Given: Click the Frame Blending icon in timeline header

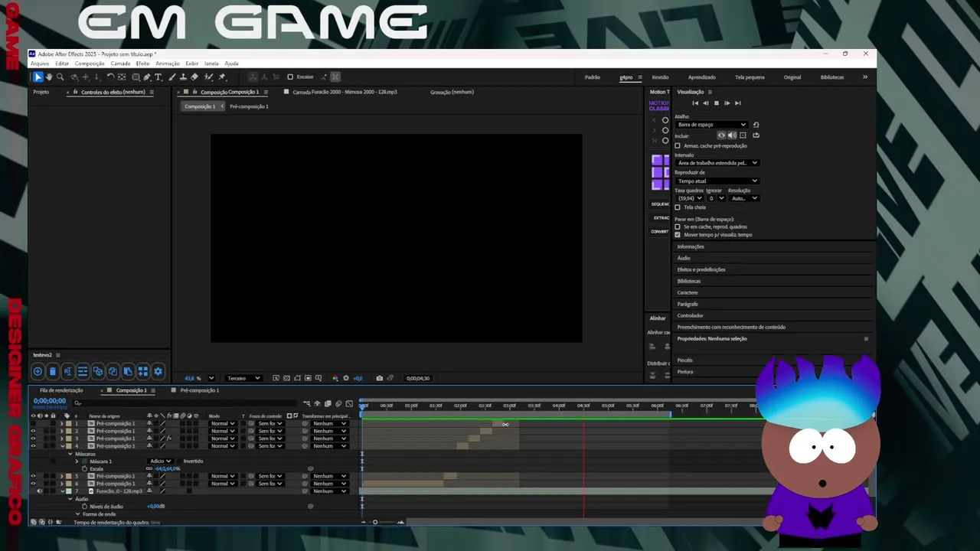Looking at the screenshot, I should (x=328, y=403).
